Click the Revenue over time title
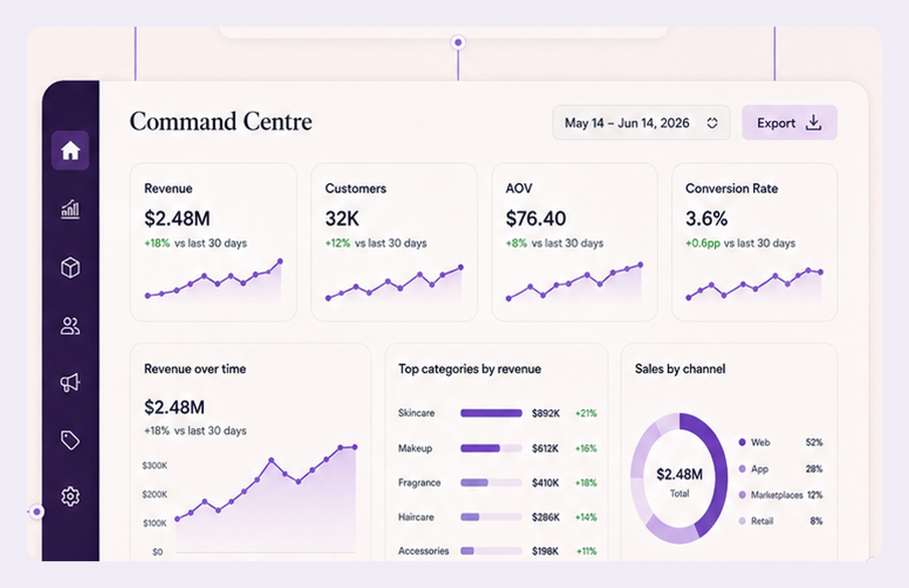Screen dimensions: 909x588 coord(195,369)
